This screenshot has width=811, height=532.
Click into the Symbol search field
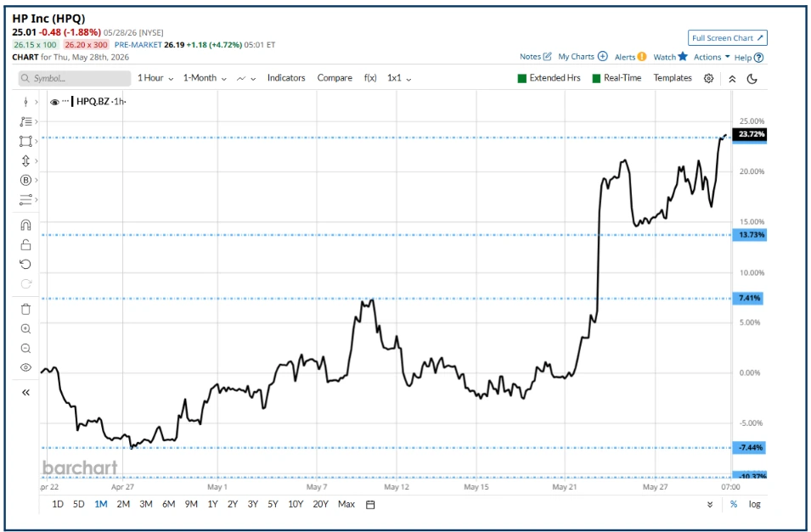coord(75,79)
